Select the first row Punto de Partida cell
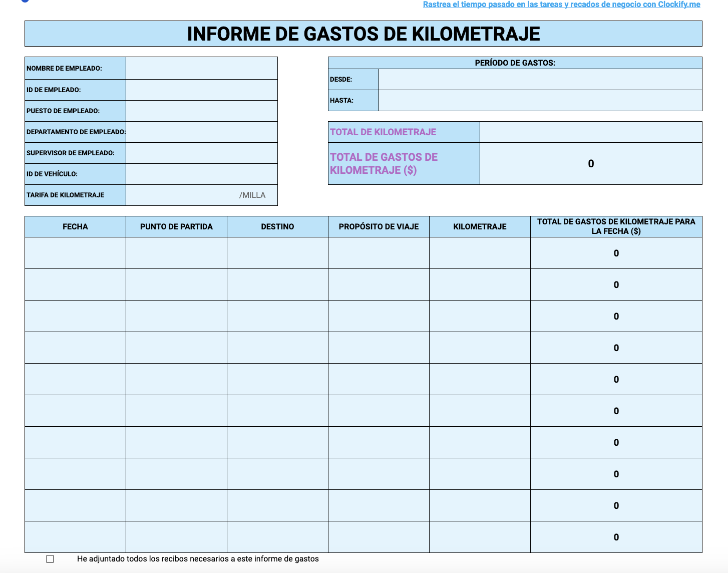The width and height of the screenshot is (728, 573). tap(176, 253)
